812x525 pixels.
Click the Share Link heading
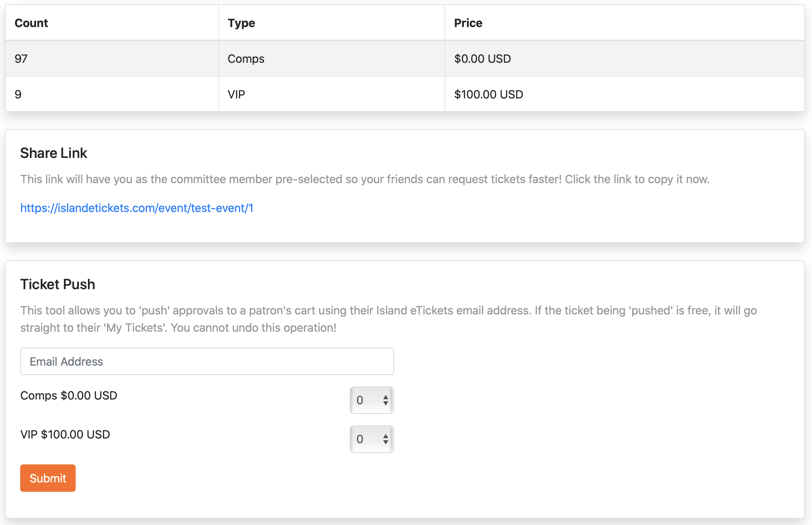(54, 153)
